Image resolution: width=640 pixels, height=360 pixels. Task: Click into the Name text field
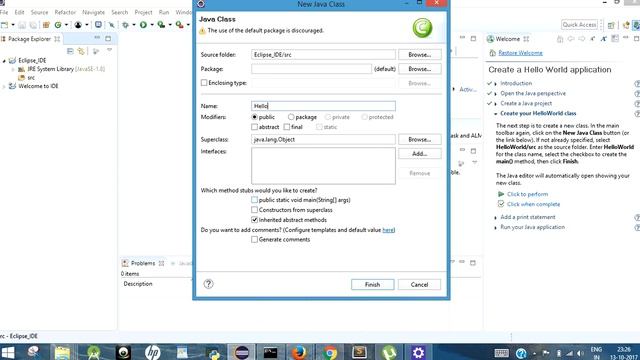(323, 106)
